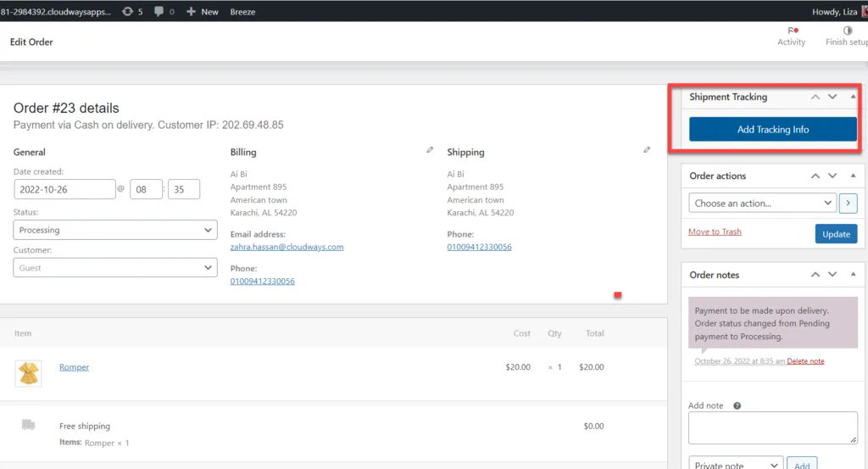This screenshot has width=868, height=469.
Task: Open the Breeze admin bar menu
Action: click(242, 12)
